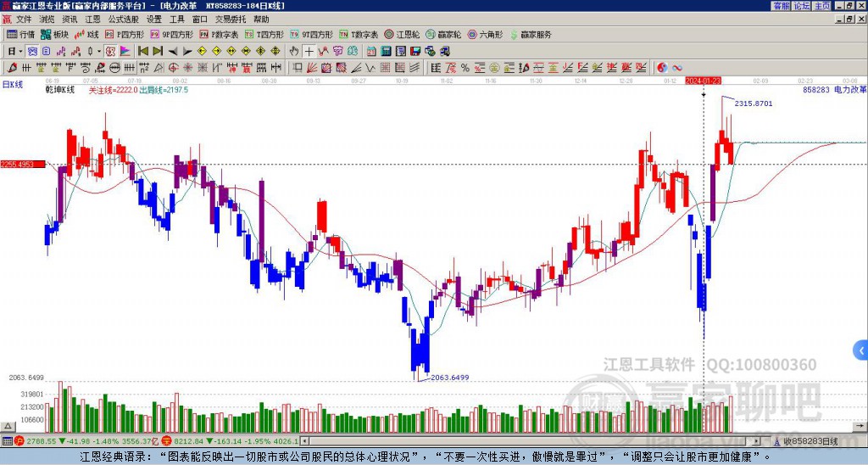Open the 9P四方形 tool

point(171,34)
